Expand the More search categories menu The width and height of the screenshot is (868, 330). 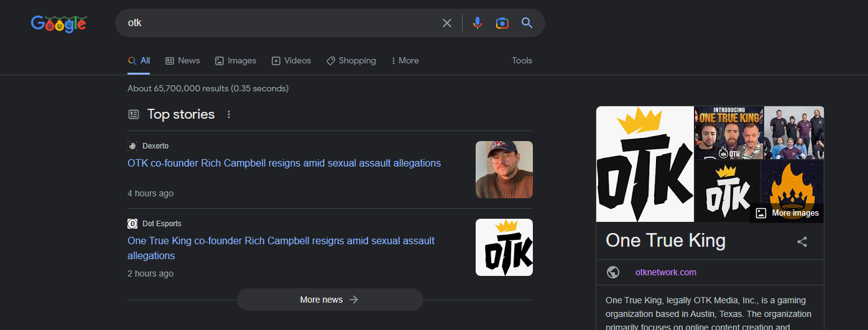coord(405,60)
